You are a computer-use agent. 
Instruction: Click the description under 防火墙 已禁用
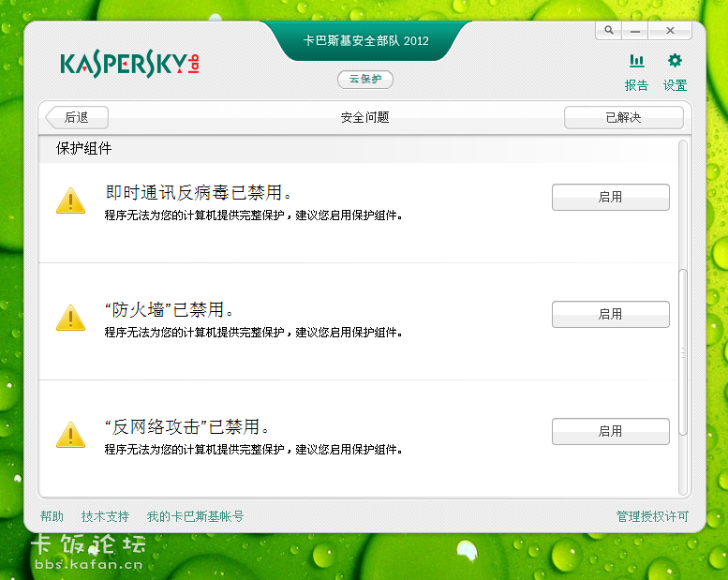[253, 333]
